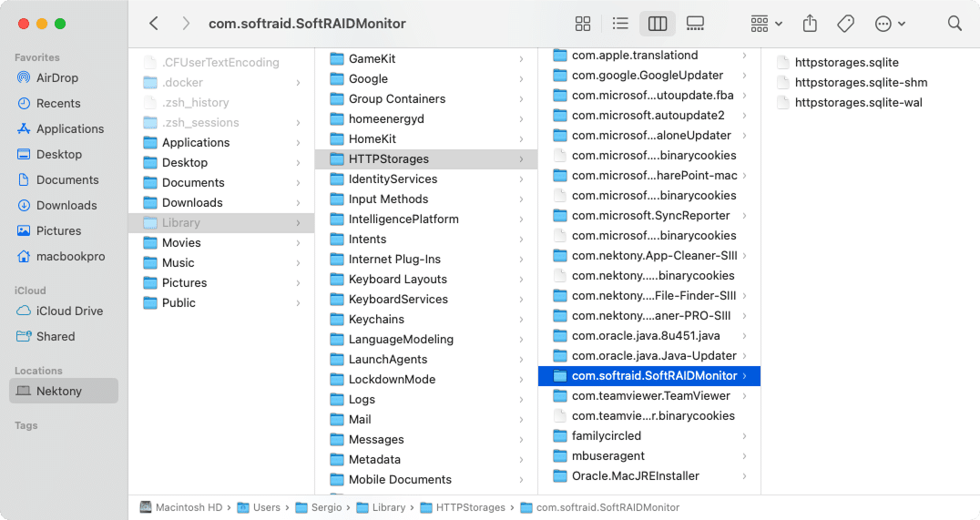This screenshot has width=980, height=520.
Task: Expand the Keyboard Layouts chevron
Action: pyautogui.click(x=521, y=280)
